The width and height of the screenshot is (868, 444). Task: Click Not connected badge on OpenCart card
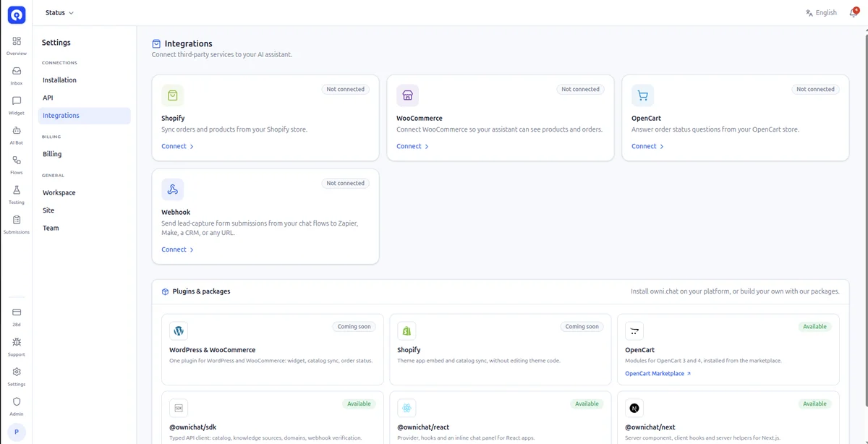(x=816, y=90)
